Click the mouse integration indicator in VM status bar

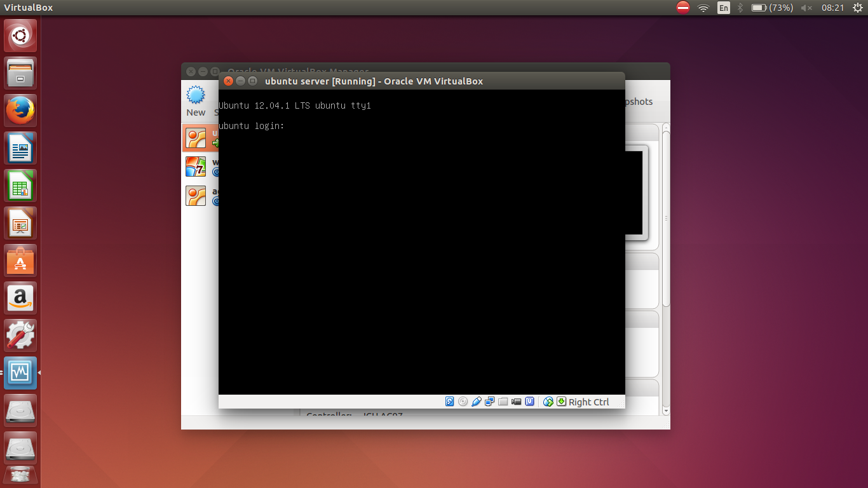pyautogui.click(x=548, y=402)
